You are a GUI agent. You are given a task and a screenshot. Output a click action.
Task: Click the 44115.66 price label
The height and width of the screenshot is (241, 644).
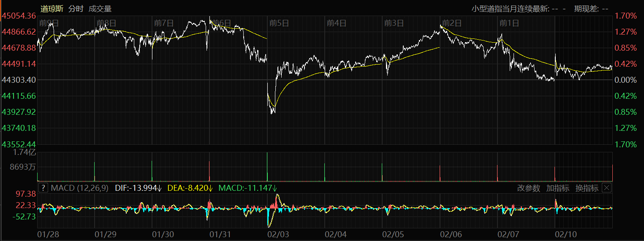pyautogui.click(x=19, y=96)
